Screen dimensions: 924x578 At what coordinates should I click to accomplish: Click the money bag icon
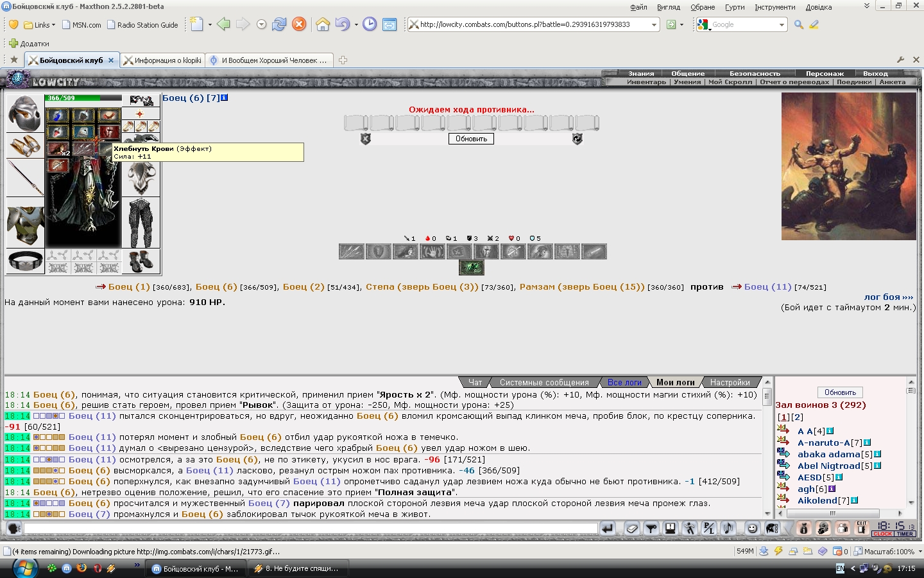point(803,529)
